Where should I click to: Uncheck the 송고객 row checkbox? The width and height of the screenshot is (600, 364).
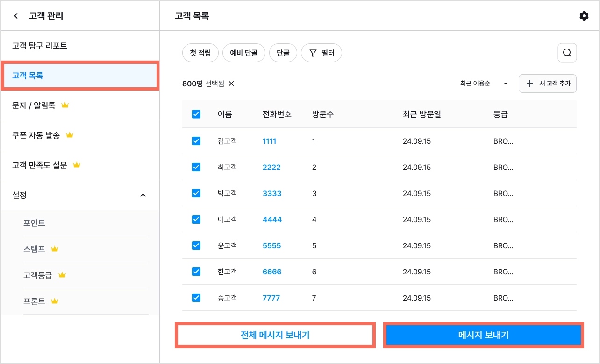point(196,298)
